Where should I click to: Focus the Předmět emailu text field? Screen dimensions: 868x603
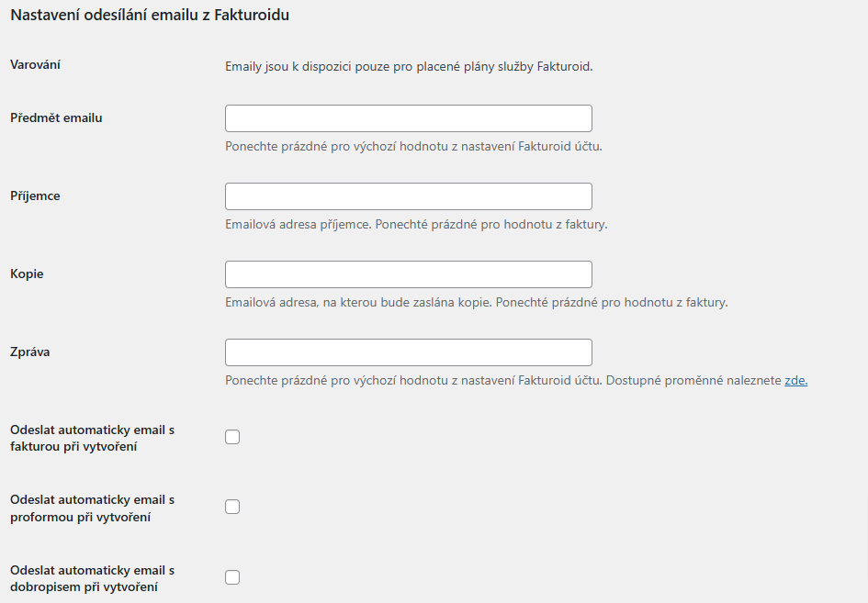tap(409, 118)
